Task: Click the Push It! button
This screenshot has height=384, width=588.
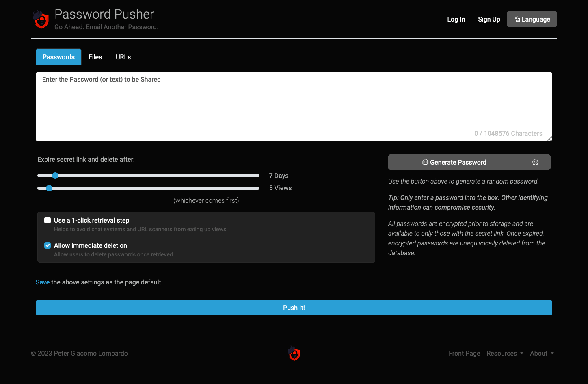Action: (294, 308)
